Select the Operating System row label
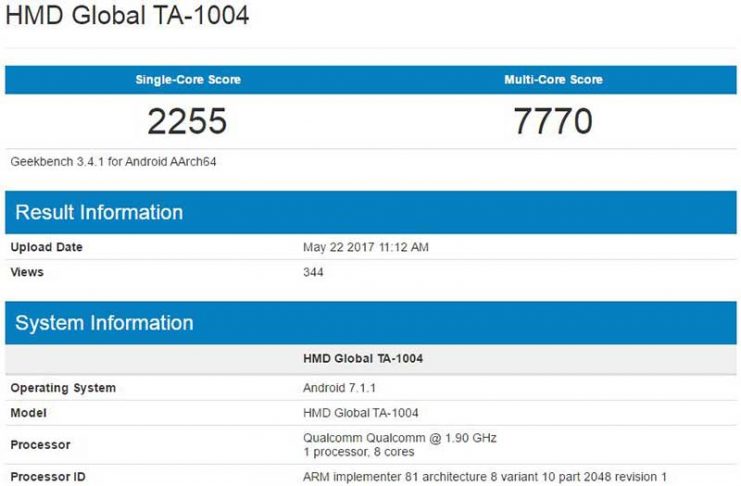Viewport: 741px width, 486px height. click(x=63, y=388)
